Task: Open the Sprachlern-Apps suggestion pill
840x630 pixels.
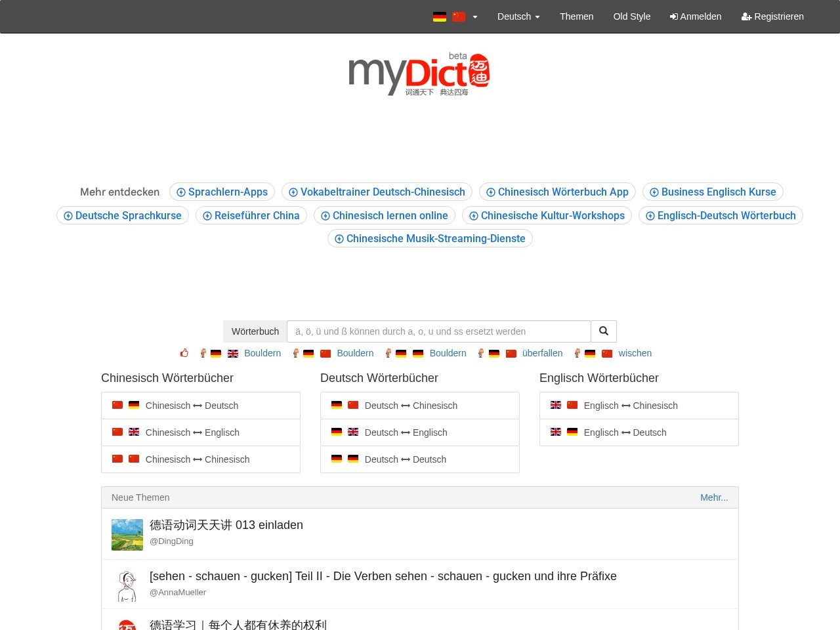Action: [222, 192]
